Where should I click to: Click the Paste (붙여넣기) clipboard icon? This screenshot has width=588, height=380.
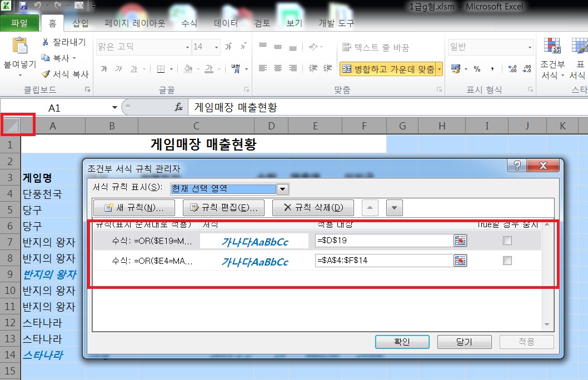[20, 46]
